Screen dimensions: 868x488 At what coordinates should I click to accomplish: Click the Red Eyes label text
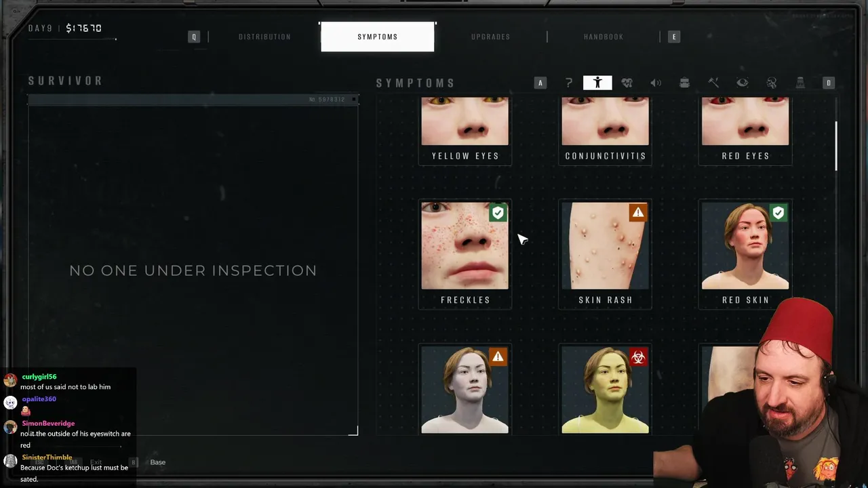tap(745, 156)
